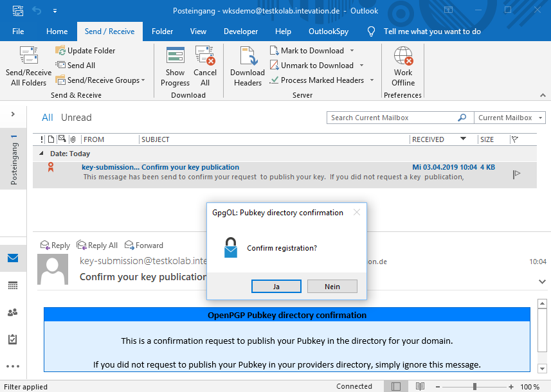Open the Mail view in sidebar
The image size is (551, 392).
(13, 258)
